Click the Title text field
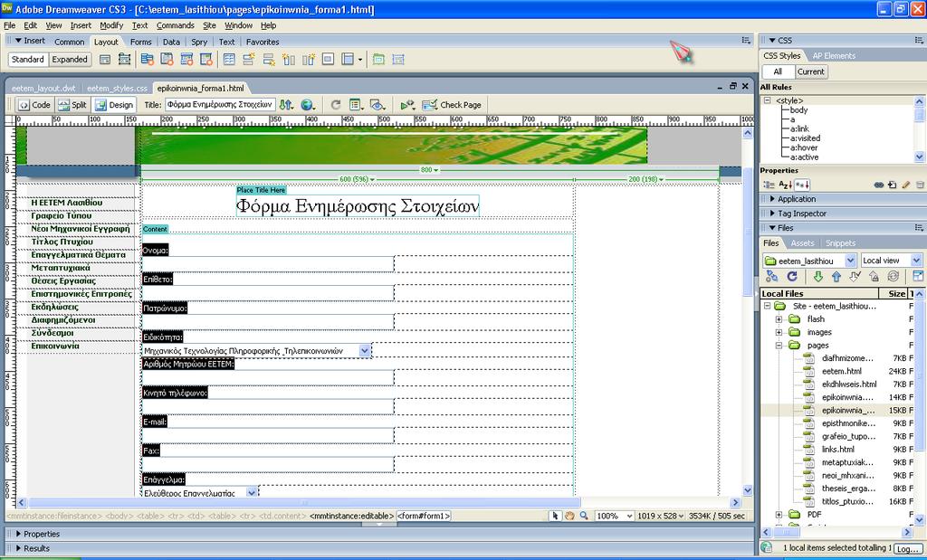Image resolution: width=927 pixels, height=560 pixels. click(220, 105)
